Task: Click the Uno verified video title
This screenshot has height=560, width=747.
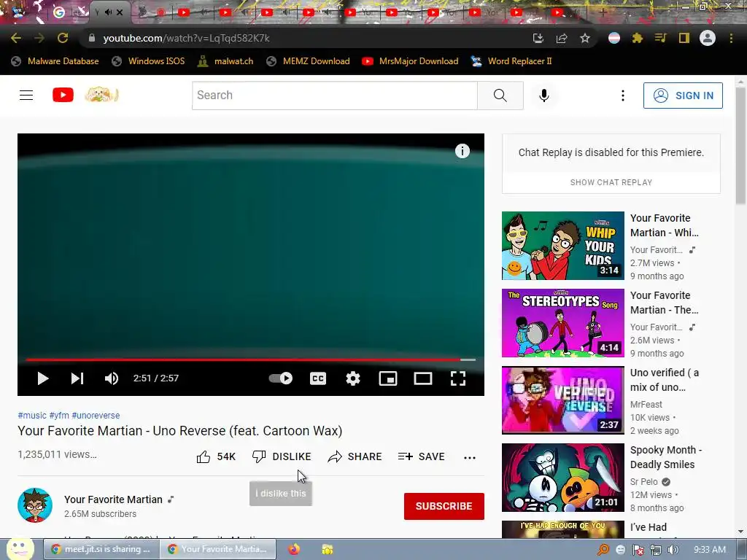Action: [665, 380]
